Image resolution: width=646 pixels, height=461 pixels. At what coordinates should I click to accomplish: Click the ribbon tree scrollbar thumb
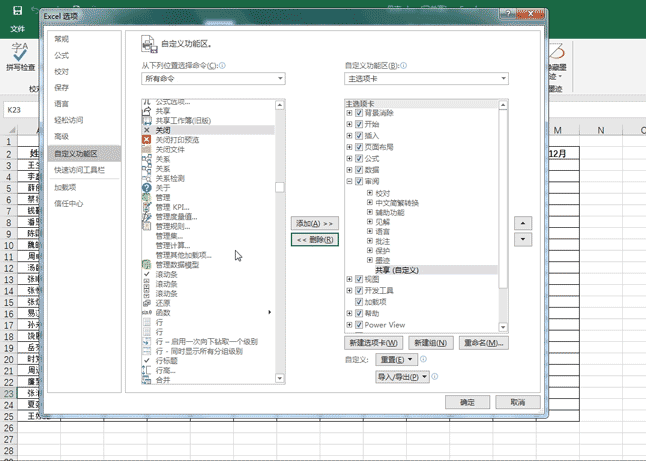point(503,200)
